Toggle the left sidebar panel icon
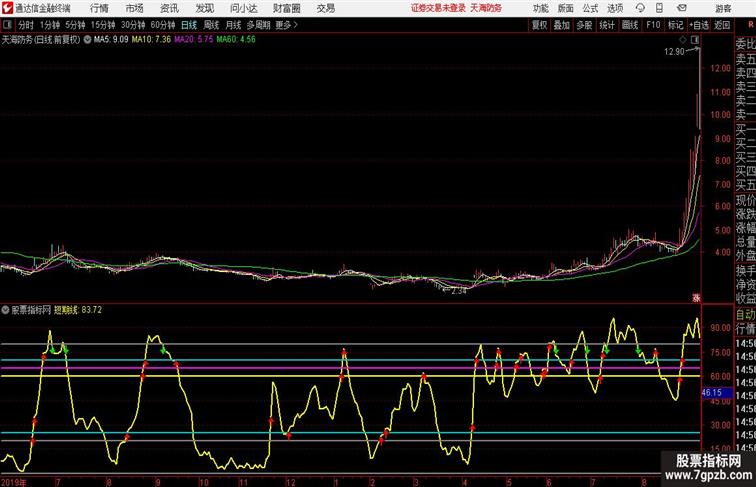The width and height of the screenshot is (756, 487). point(7,25)
